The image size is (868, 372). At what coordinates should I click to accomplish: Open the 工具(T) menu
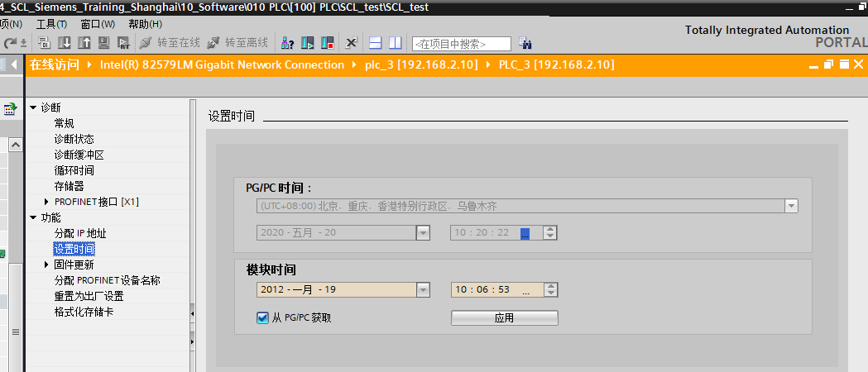[51, 24]
